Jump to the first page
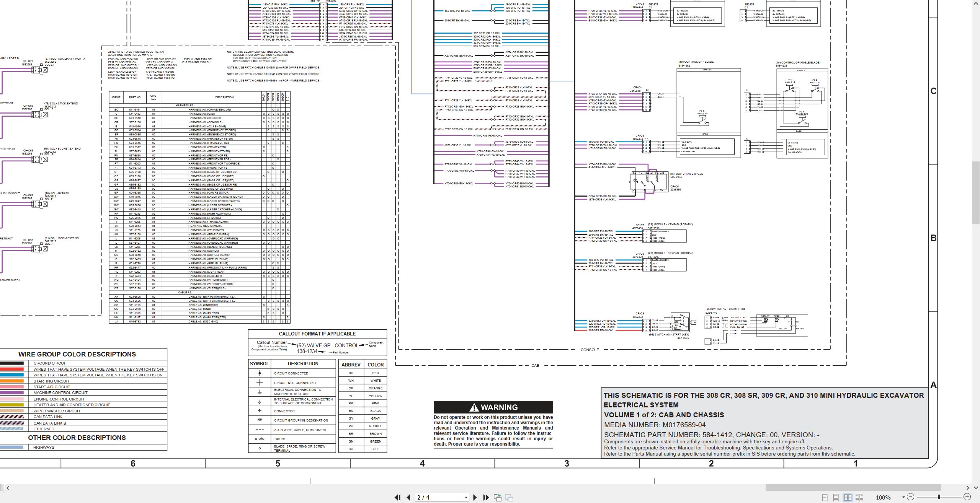Viewport: 980px width, 503px height. (x=398, y=497)
